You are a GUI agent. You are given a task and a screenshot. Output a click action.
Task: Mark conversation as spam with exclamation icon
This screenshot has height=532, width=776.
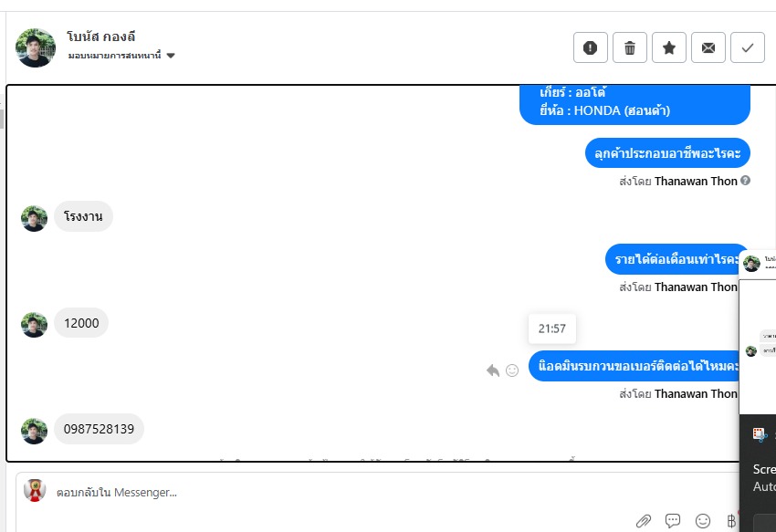[x=590, y=47]
